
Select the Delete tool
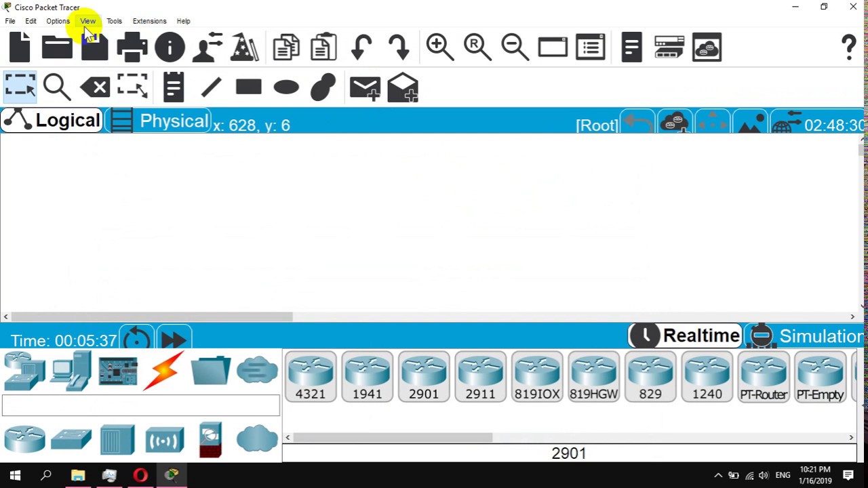95,87
